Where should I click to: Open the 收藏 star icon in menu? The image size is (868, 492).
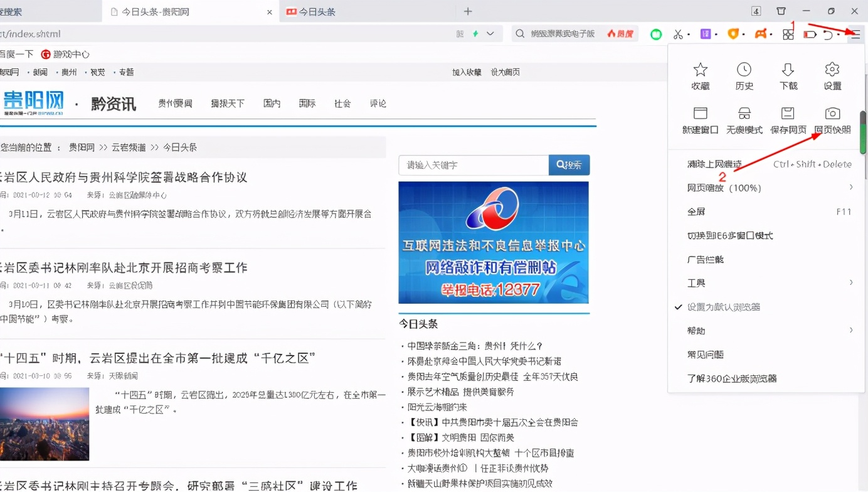tap(700, 70)
